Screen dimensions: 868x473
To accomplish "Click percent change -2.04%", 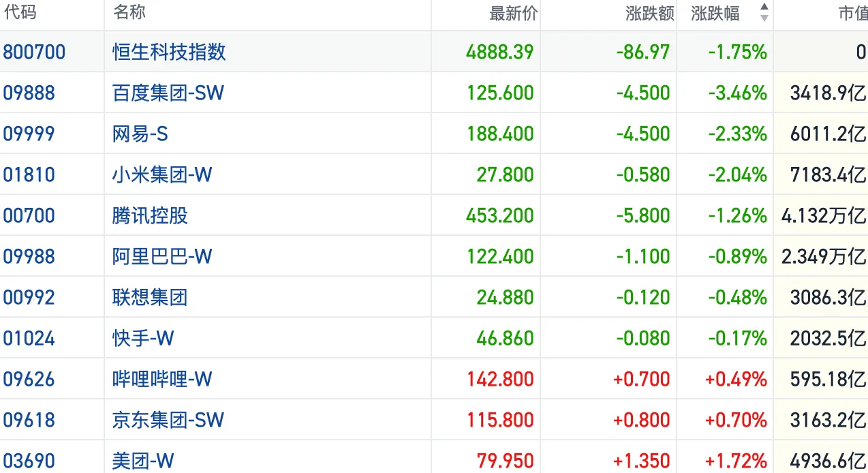I will [x=737, y=174].
